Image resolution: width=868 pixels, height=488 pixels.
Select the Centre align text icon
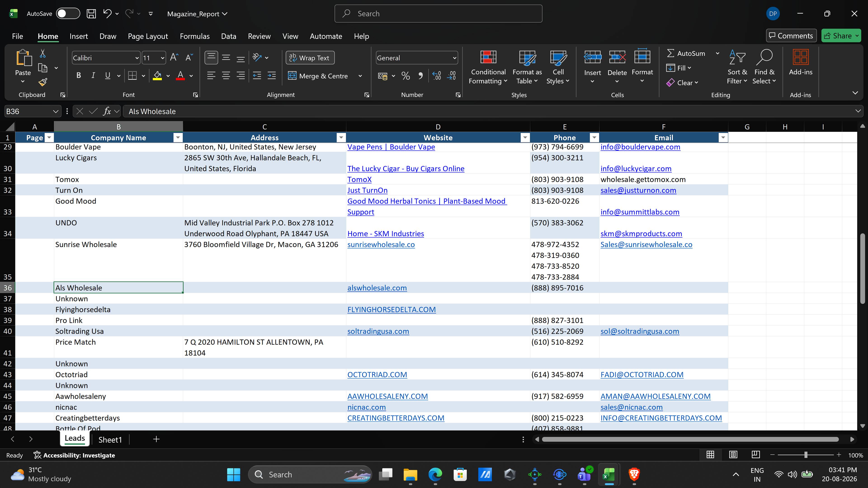coord(226,75)
